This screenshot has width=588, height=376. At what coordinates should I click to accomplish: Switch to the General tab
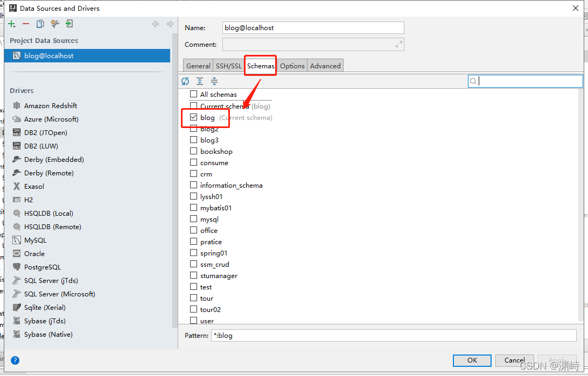click(x=198, y=66)
